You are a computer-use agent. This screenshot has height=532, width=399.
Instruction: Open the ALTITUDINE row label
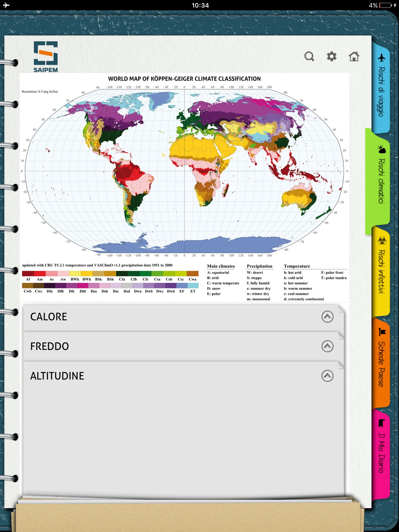(57, 376)
